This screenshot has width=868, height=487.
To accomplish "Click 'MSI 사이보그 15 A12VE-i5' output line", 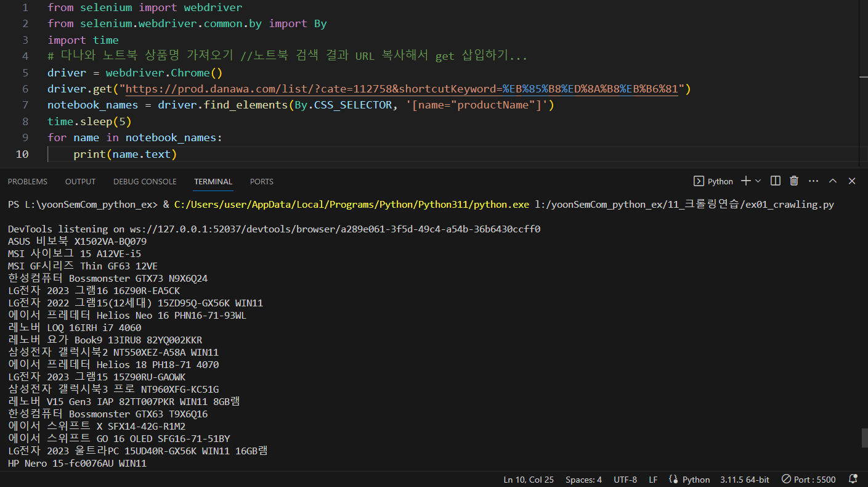I will pyautogui.click(x=75, y=254).
